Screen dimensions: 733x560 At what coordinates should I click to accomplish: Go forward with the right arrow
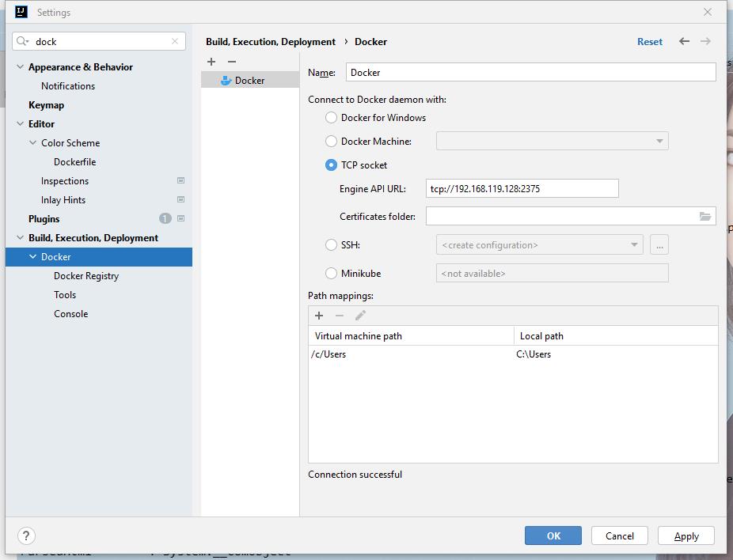[705, 42]
